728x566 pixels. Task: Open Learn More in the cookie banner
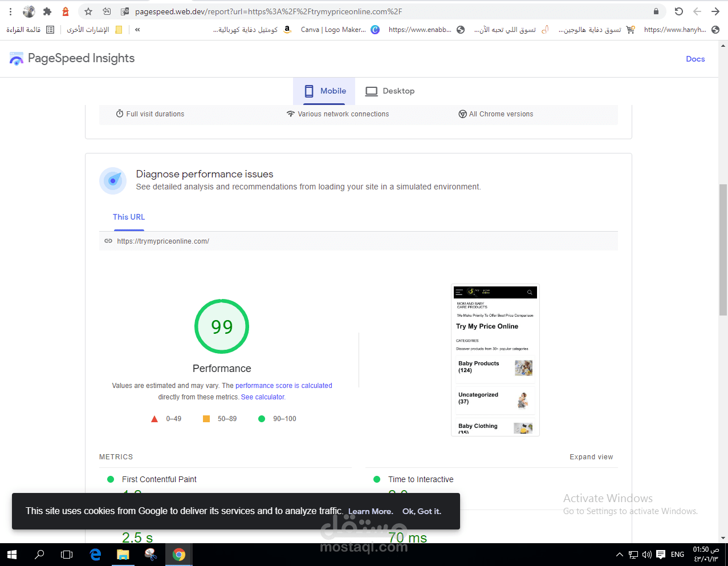pyautogui.click(x=371, y=512)
